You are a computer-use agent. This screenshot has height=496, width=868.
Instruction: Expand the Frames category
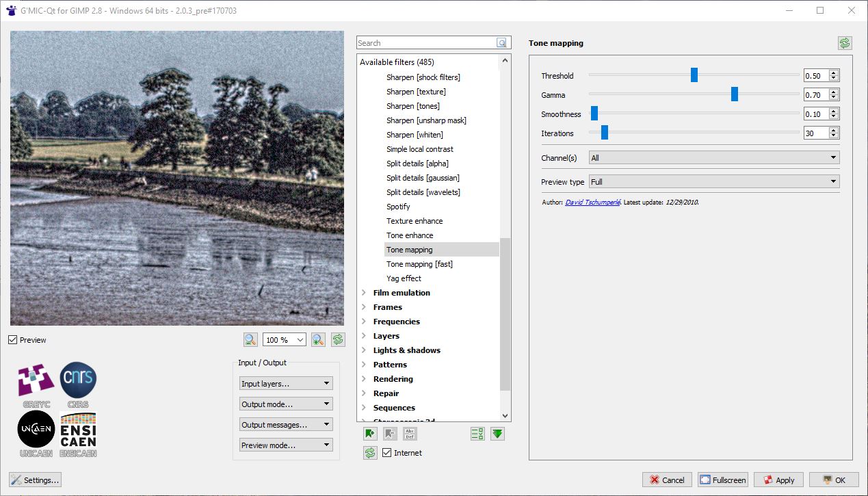pos(364,307)
